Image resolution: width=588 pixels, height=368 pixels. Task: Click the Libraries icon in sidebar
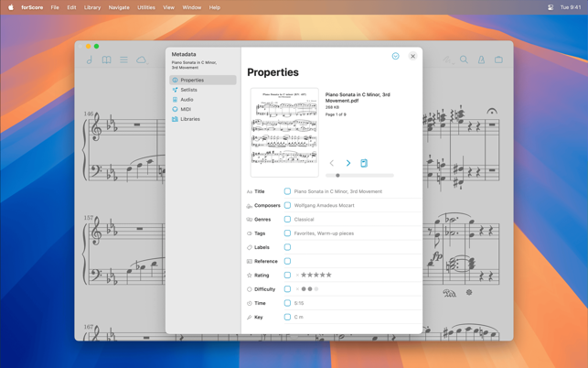[x=175, y=119]
